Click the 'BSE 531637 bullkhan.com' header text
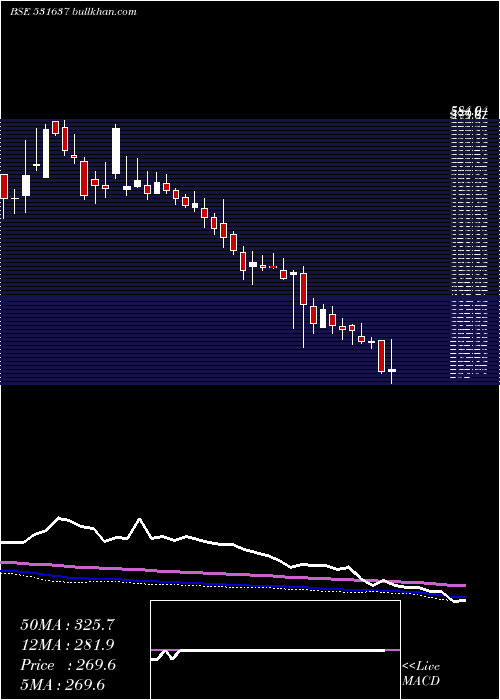This screenshot has width=500, height=700. (x=74, y=12)
